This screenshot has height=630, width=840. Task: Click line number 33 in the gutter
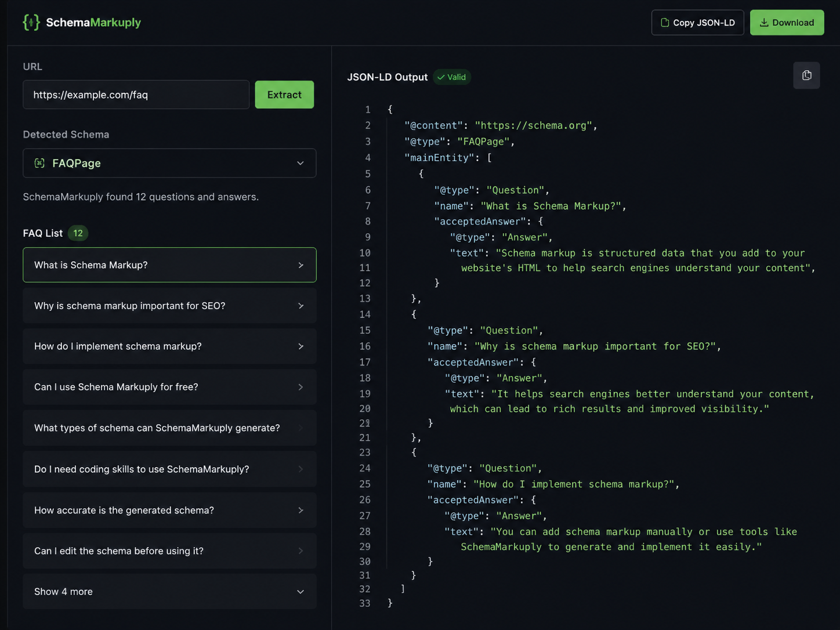click(x=365, y=603)
